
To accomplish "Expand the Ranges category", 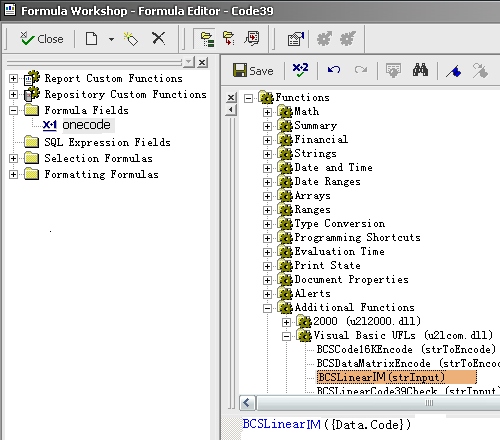I will [x=267, y=210].
